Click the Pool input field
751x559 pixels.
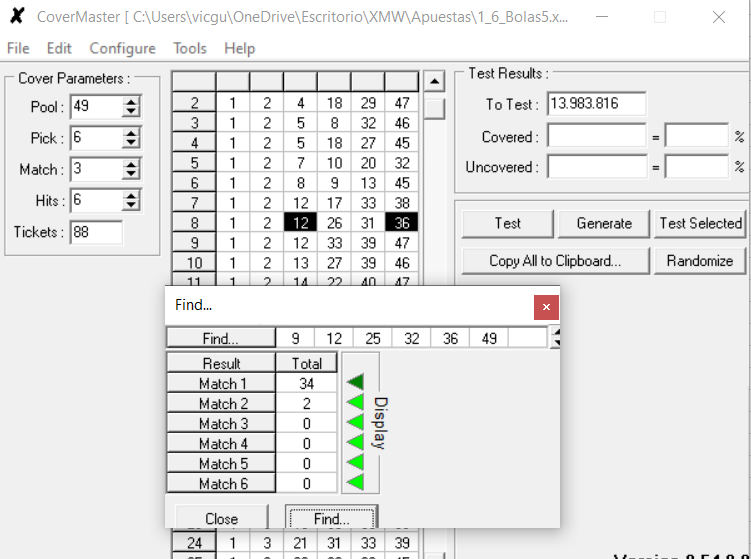97,106
